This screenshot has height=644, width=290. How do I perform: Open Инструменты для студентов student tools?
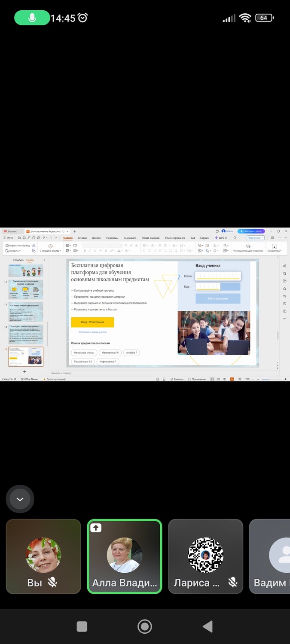point(248,249)
